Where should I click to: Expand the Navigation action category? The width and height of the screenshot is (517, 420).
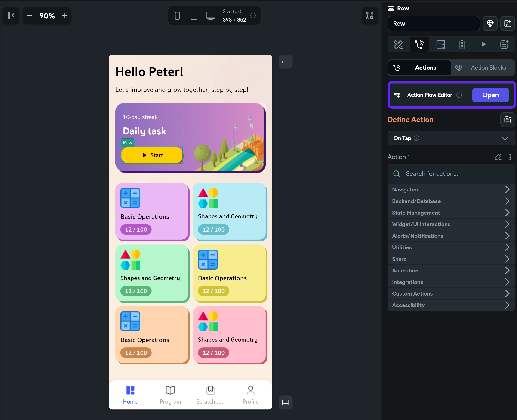coord(451,190)
